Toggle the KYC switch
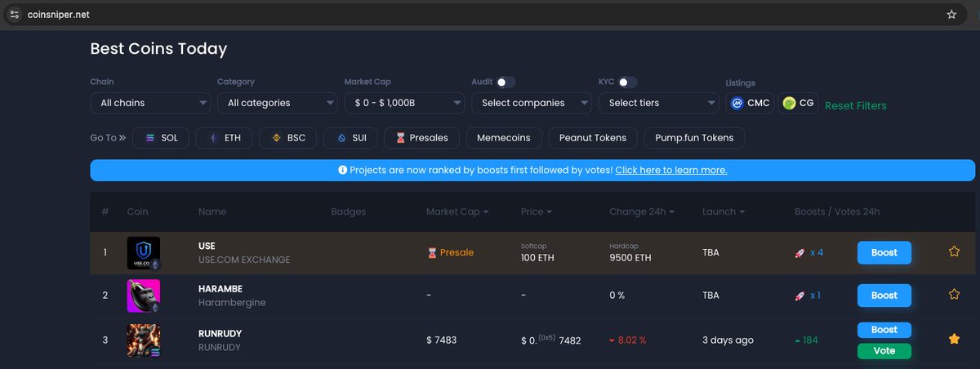The width and height of the screenshot is (980, 369). (628, 82)
